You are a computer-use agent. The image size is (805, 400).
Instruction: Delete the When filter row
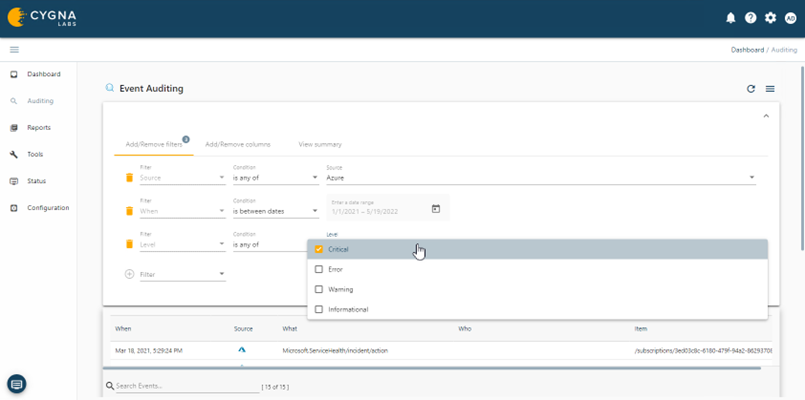[x=129, y=211]
